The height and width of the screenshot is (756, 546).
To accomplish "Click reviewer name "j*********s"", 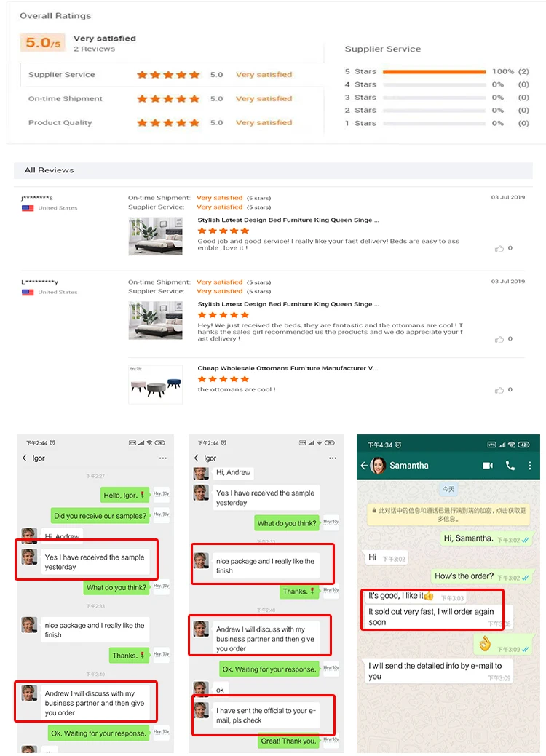I will tap(37, 198).
